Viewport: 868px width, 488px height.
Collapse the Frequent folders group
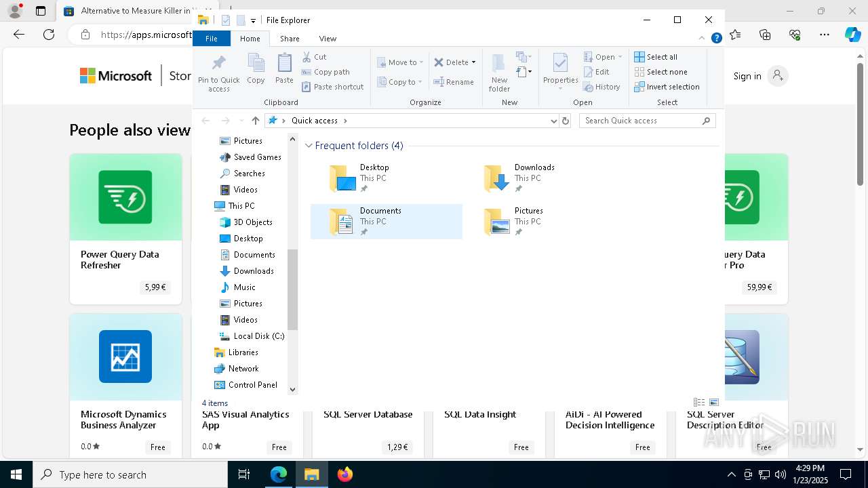point(309,146)
